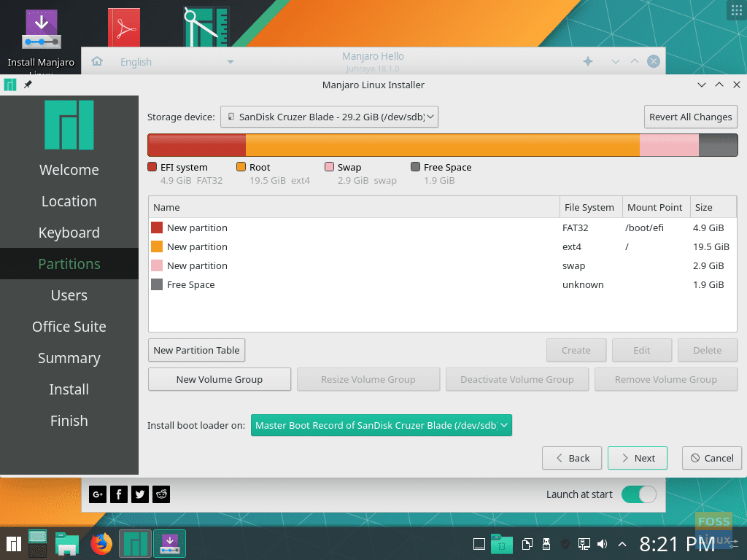747x560 pixels.
Task: Disable the Launch at start toggle
Action: tap(638, 494)
